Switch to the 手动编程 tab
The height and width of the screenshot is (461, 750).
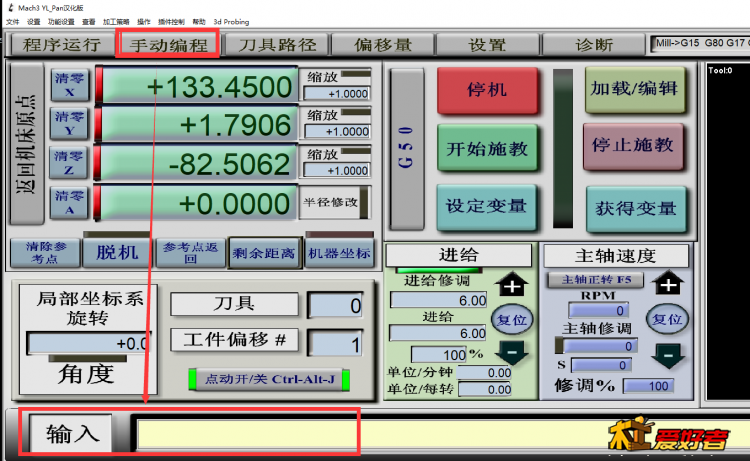(x=168, y=45)
